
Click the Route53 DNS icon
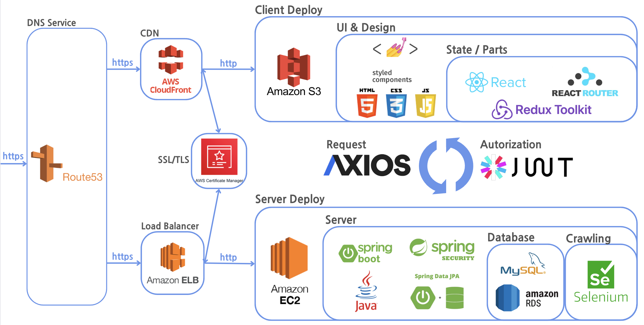coord(46,163)
